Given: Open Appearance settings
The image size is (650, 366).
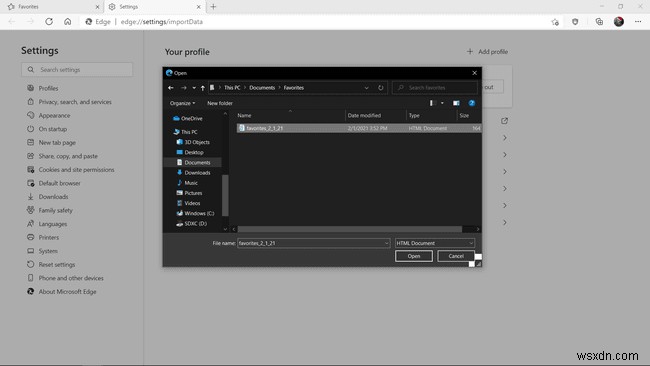Looking at the screenshot, I should 54,116.
